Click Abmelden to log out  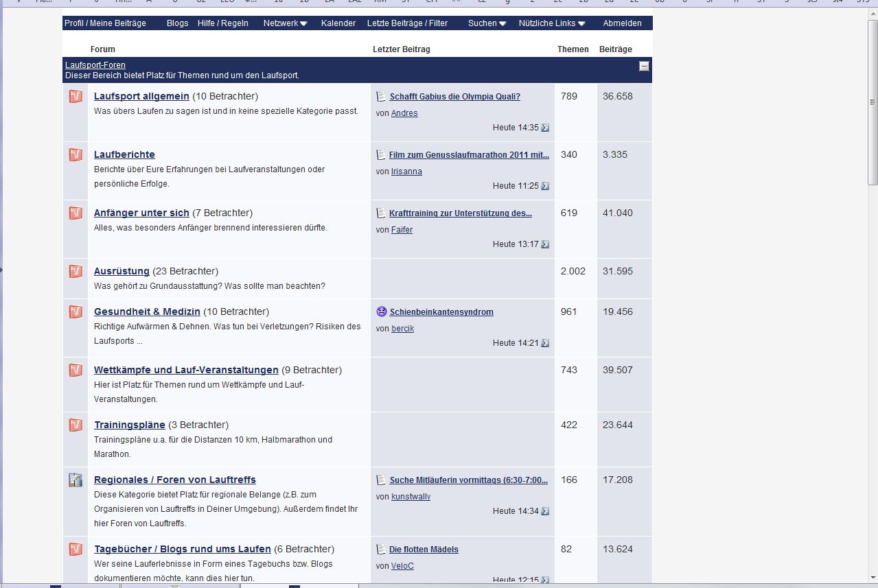pos(622,23)
